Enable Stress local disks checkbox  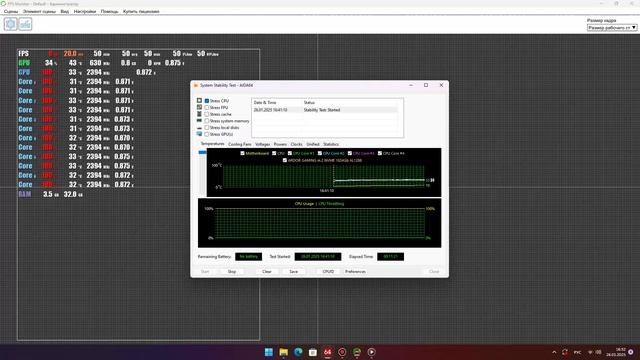click(x=207, y=127)
